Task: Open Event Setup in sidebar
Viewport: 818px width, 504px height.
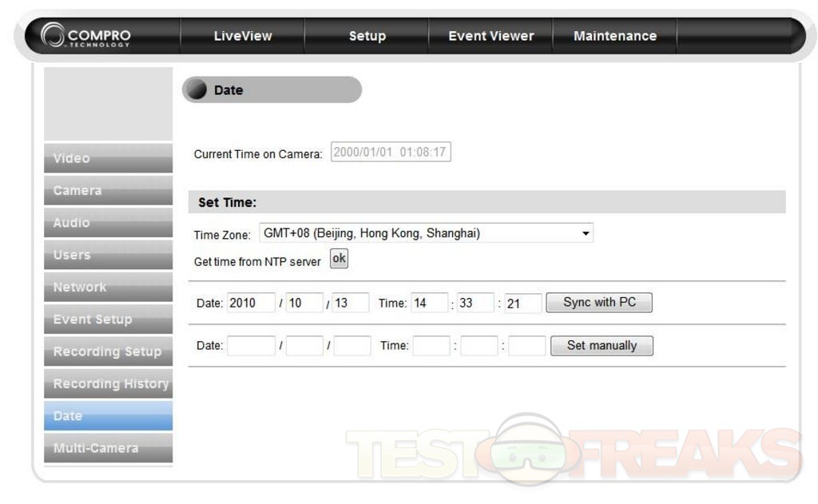Action: tap(108, 319)
